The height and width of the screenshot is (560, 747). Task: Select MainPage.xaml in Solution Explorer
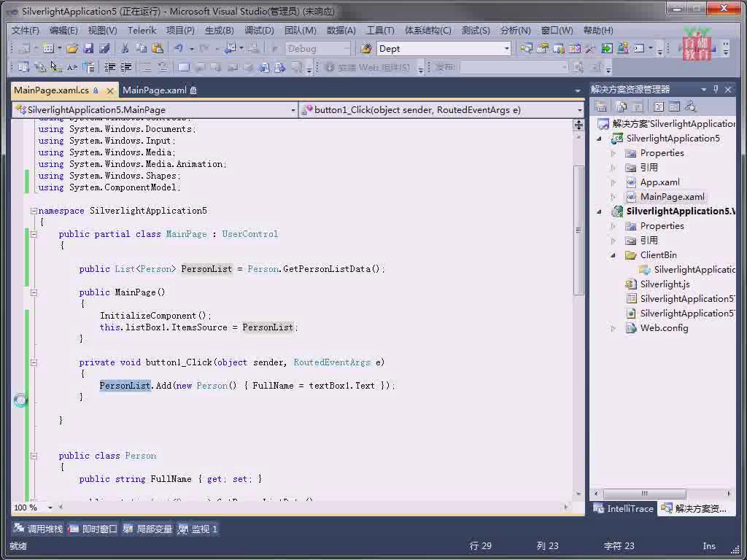tap(672, 197)
